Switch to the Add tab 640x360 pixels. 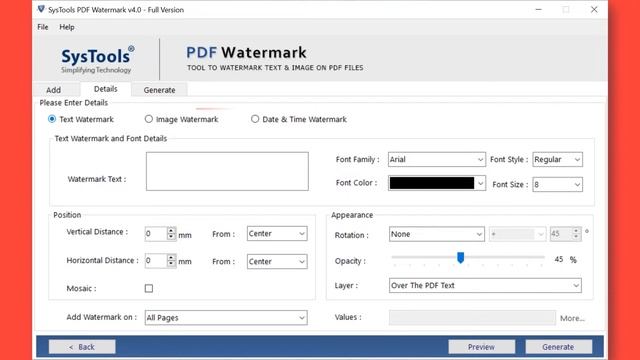coord(53,90)
